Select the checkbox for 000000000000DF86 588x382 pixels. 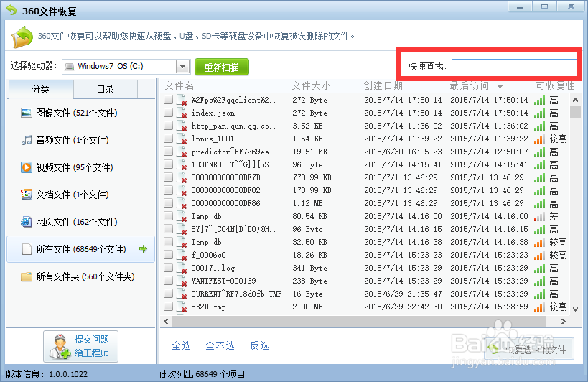coord(169,202)
